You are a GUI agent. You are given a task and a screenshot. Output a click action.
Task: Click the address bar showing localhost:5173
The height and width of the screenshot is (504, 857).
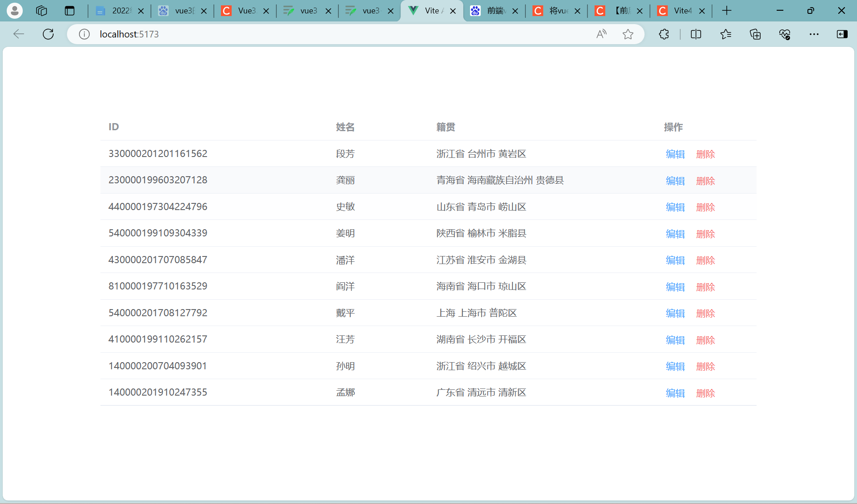pyautogui.click(x=129, y=34)
